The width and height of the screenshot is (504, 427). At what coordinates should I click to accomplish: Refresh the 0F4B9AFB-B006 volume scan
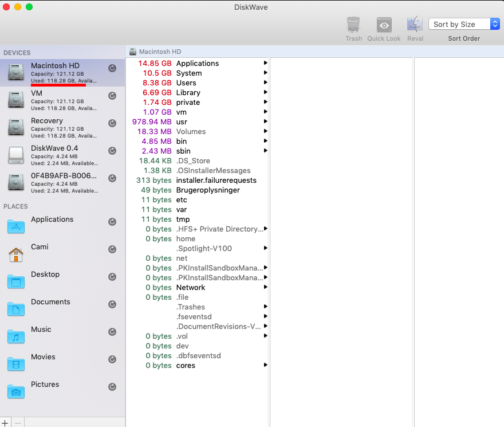point(112,178)
